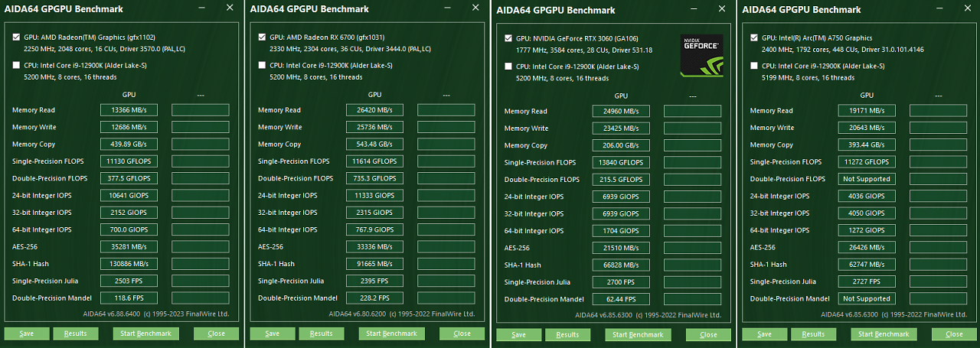The height and width of the screenshot is (348, 980).
Task: Click AES-256 value 26426 MB/s
Action: click(x=867, y=248)
